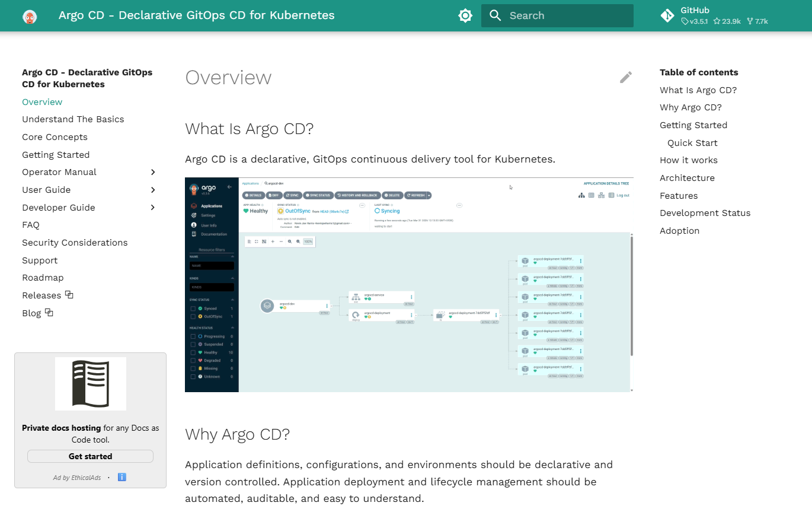Image resolution: width=812 pixels, height=512 pixels.
Task: Expand User Guide with its chevron arrow
Action: [x=153, y=190]
